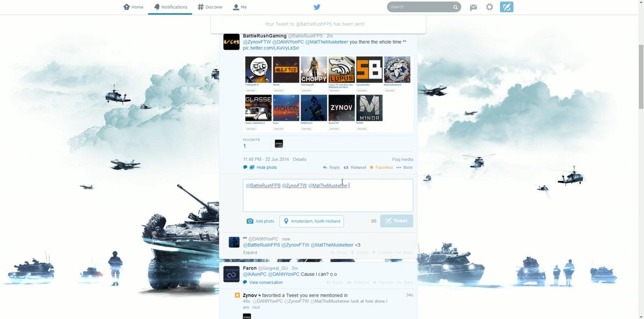Open BattleRushGaming's profile avatar
Image resolution: width=644 pixels, height=319 pixels.
click(231, 42)
